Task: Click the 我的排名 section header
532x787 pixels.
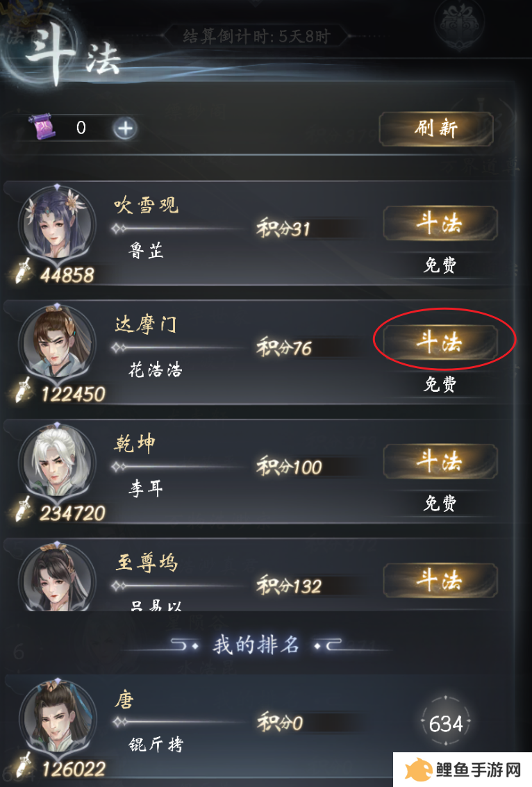Action: pyautogui.click(x=256, y=645)
